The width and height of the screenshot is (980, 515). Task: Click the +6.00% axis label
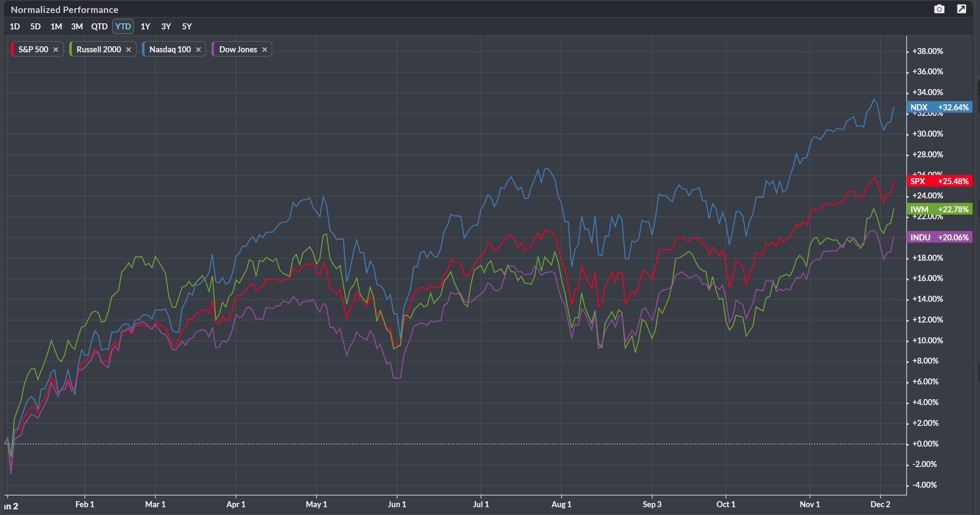tap(925, 381)
